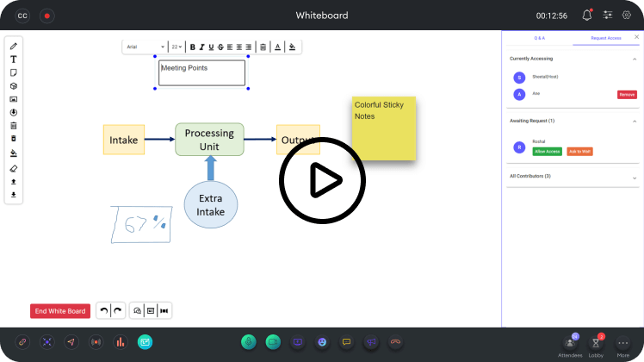Open polls via the bar chart icon
The image size is (644, 362).
121,342
